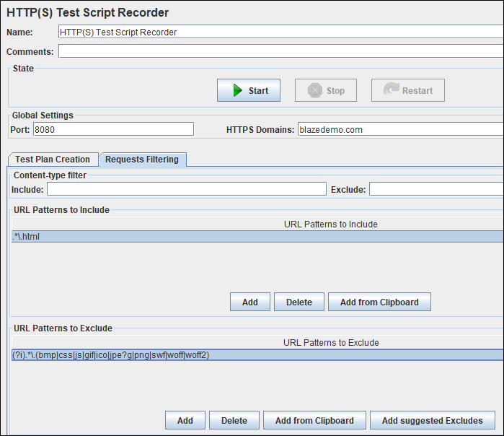The height and width of the screenshot is (436, 504).
Task: Select the (?i).*\.(bmp|css|js...) exclude pattern row
Action: pyautogui.click(x=257, y=355)
